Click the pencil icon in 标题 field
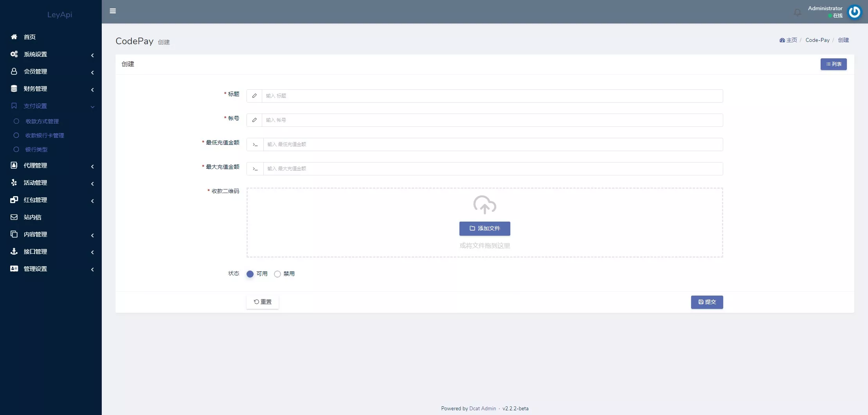The width and height of the screenshot is (868, 415). 254,96
